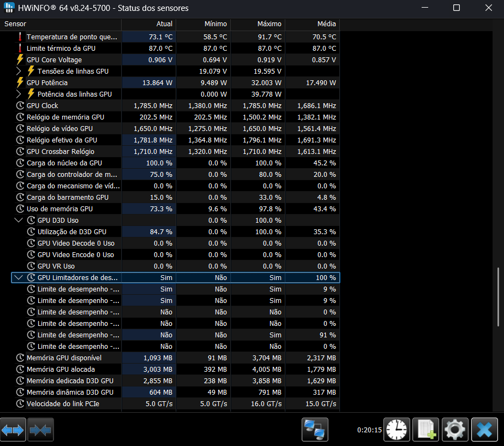Viewport: 504px width, 446px height.
Task: Start logging with the sheet-plus icon
Action: pyautogui.click(x=425, y=430)
